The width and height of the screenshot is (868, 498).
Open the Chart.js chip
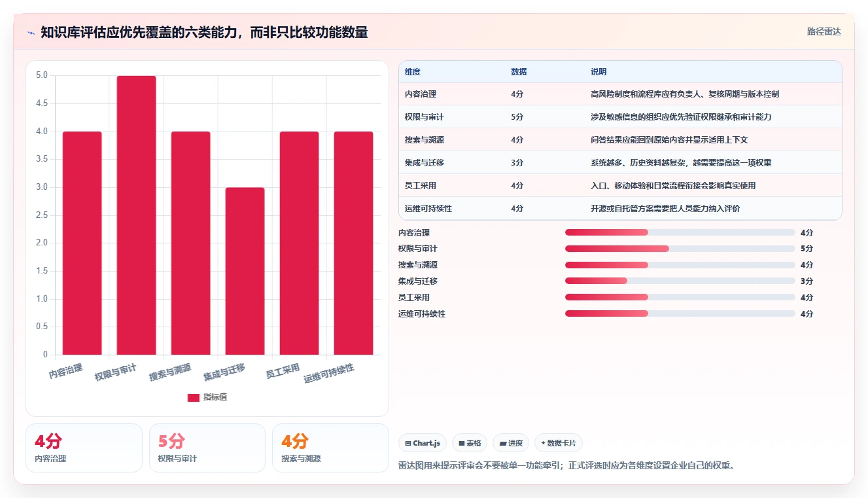(x=423, y=443)
